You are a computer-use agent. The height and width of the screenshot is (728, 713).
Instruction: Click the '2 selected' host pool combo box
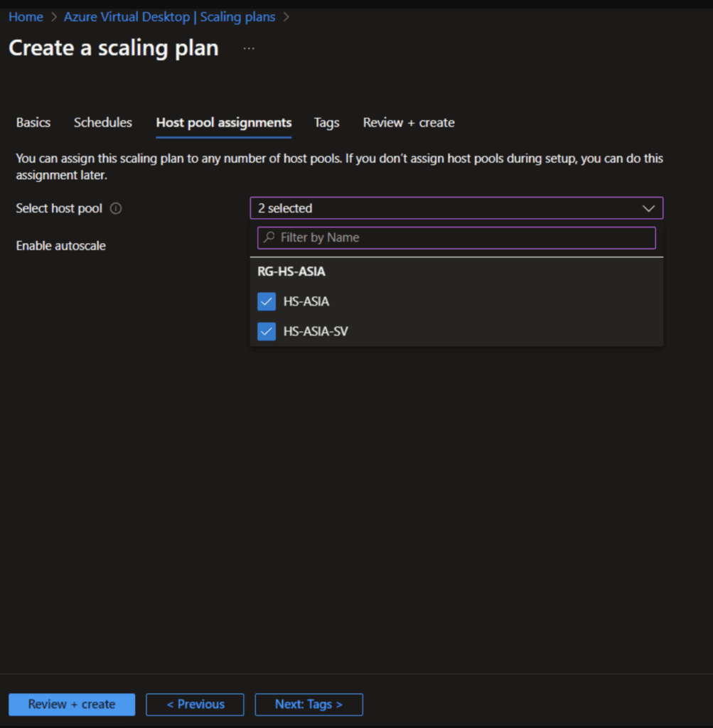(456, 208)
